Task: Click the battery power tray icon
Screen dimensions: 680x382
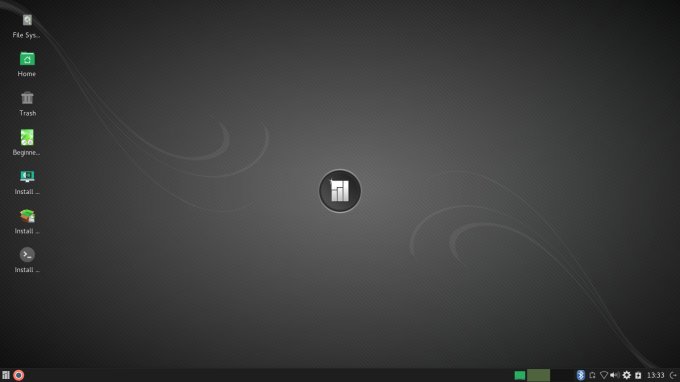Action: 638,375
